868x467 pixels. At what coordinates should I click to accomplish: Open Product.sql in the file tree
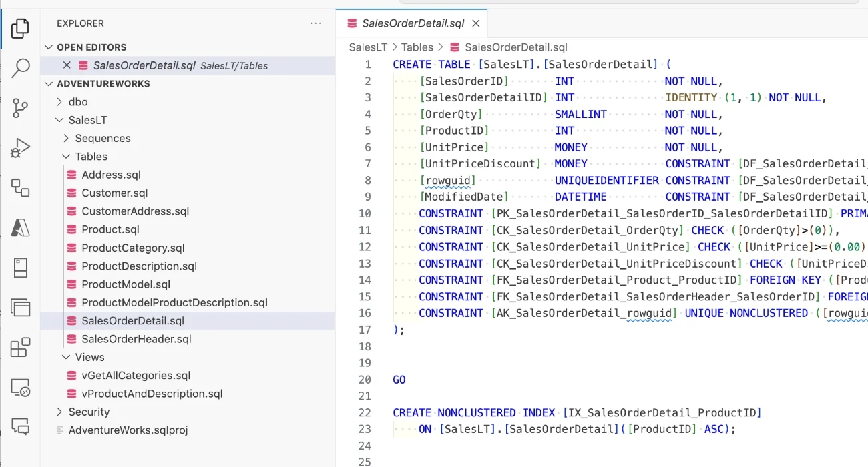click(x=110, y=229)
